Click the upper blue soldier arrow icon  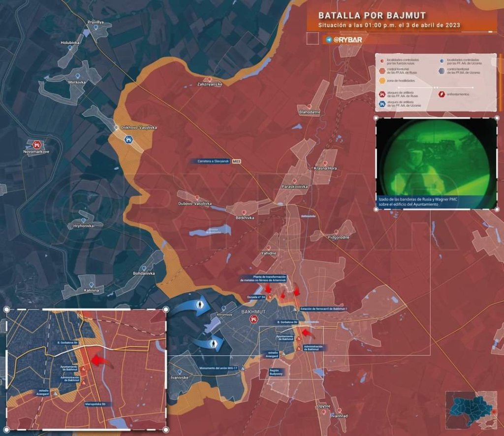coord(200,306)
